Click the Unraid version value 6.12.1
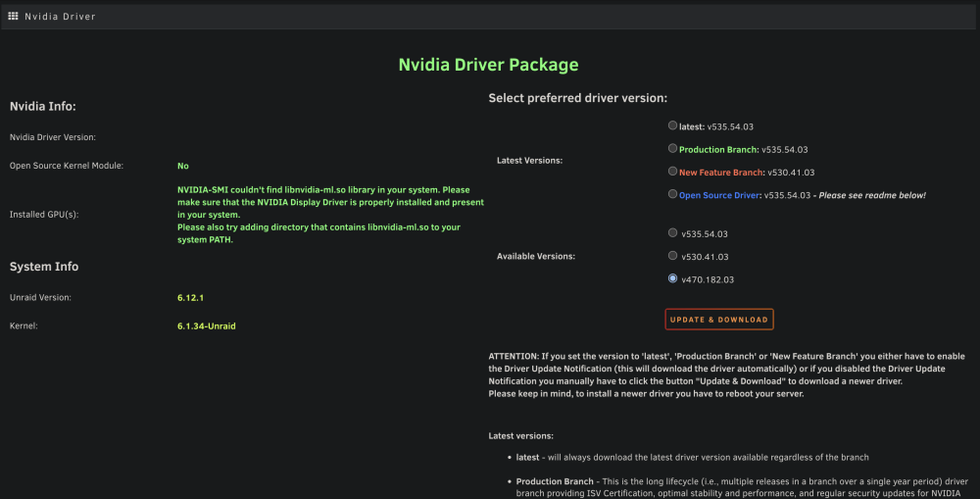 click(191, 298)
